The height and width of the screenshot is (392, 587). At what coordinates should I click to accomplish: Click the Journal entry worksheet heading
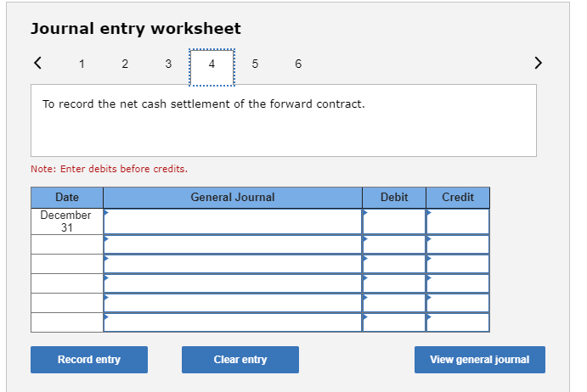click(136, 29)
